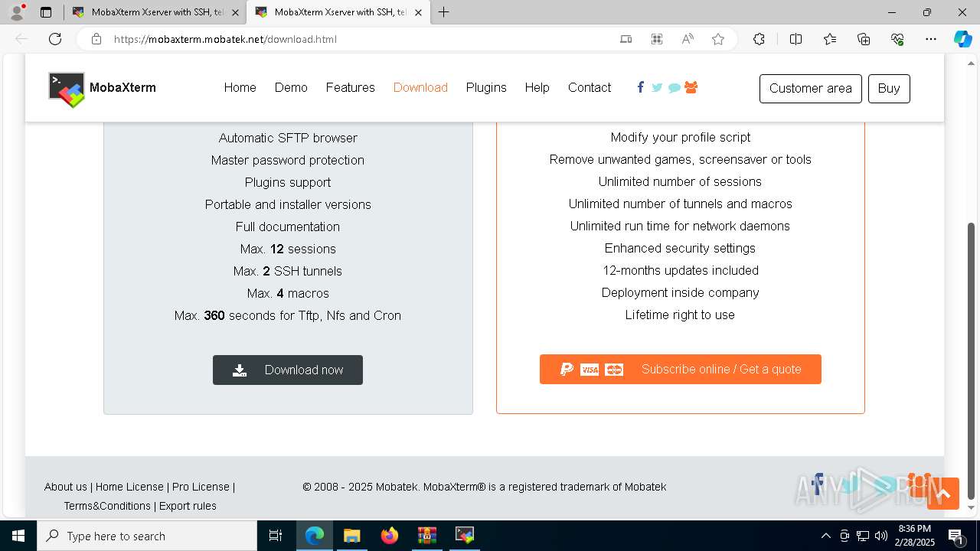Open app available icon in address bar
Image resolution: width=980 pixels, height=551 pixels.
626,39
